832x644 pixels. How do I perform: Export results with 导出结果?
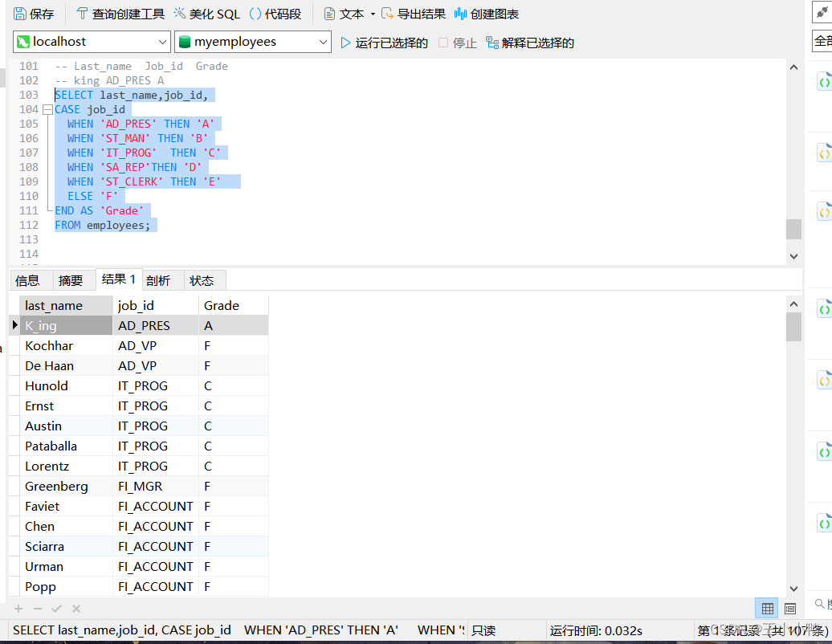tap(414, 14)
